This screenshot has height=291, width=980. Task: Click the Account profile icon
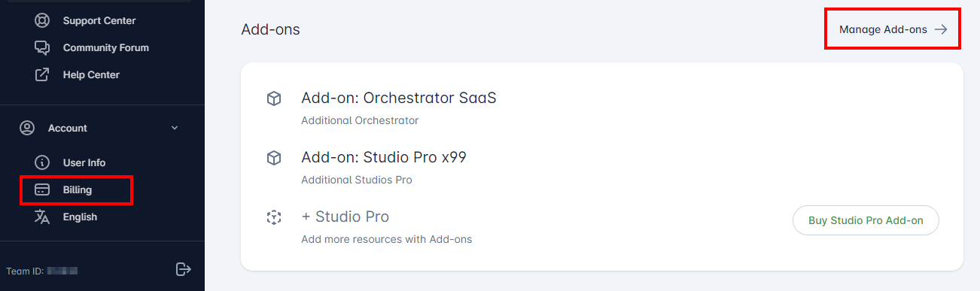(27, 128)
